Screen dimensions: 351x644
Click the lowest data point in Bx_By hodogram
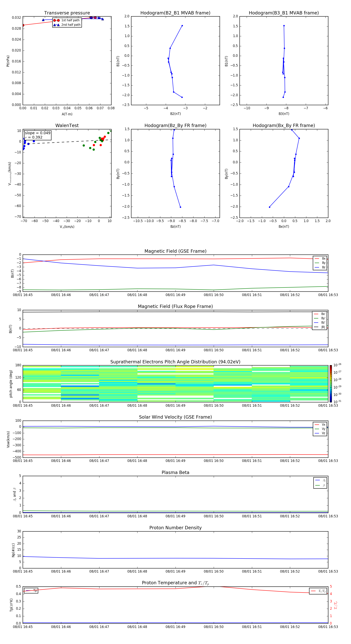coord(269,207)
